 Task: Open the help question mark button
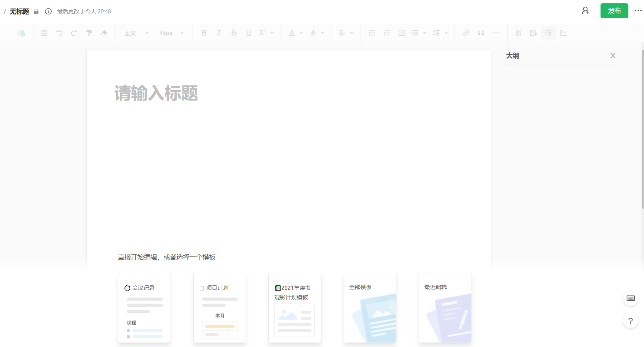[631, 321]
